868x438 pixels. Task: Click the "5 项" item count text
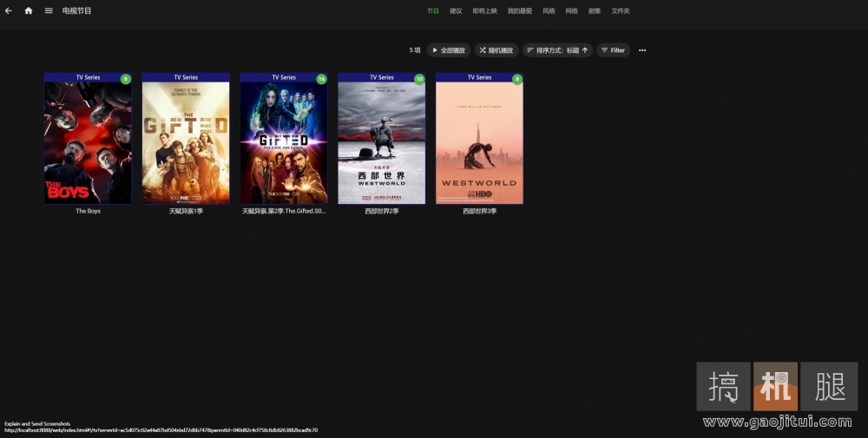coord(415,50)
